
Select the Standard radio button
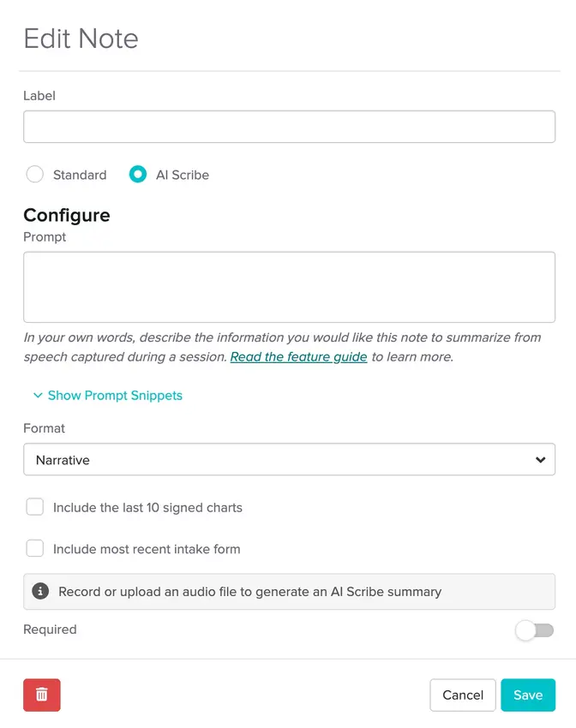35,175
